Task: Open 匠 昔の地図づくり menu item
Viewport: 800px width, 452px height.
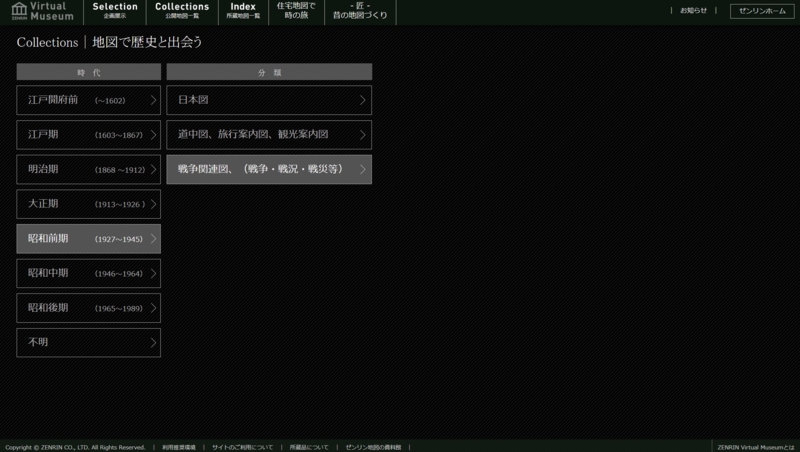Action: coord(360,10)
